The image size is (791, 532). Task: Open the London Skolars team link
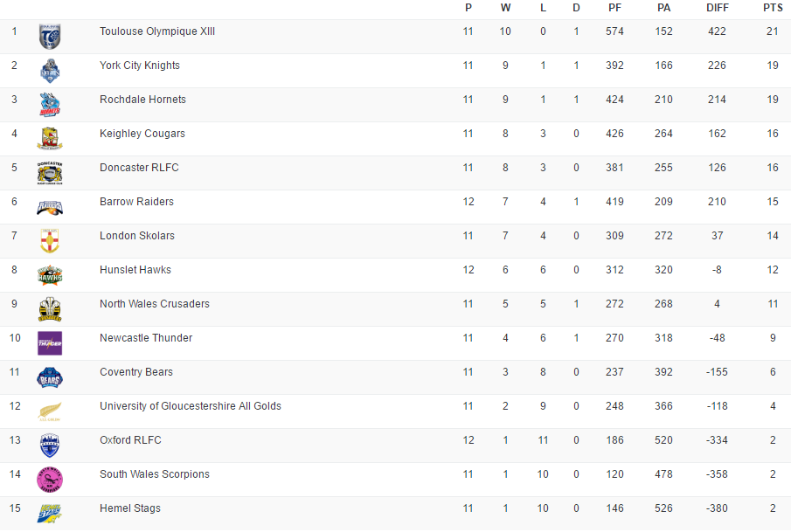click(137, 236)
